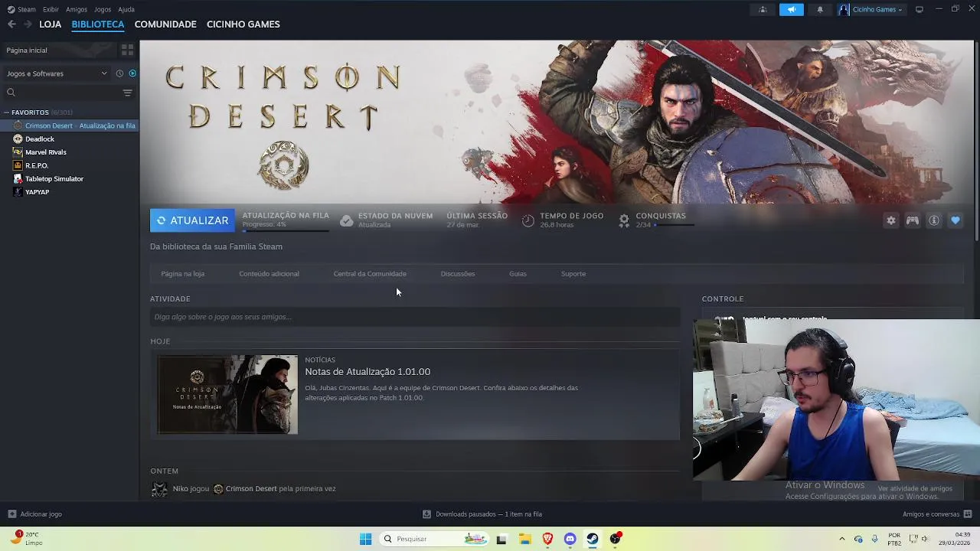Image resolution: width=980 pixels, height=551 pixels.
Task: Open the Jogos menu
Action: tap(103, 9)
